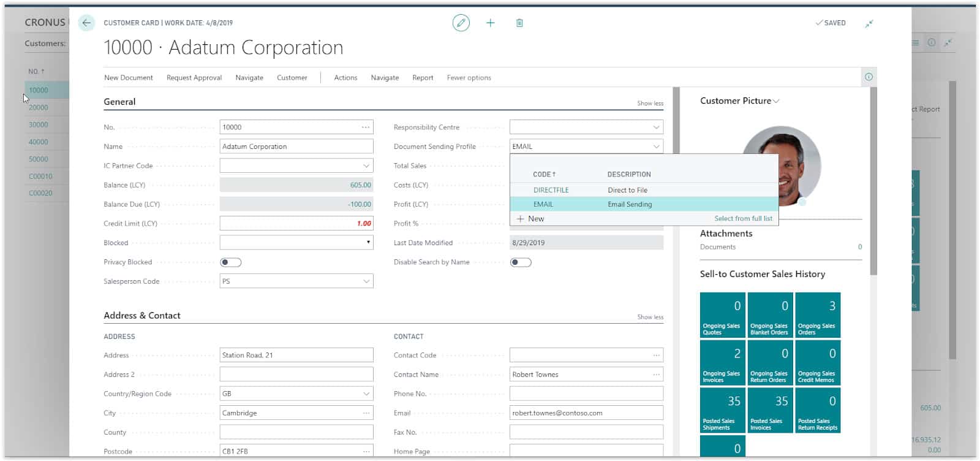The width and height of the screenshot is (980, 461).
Task: Click Fewer options
Action: tap(469, 78)
